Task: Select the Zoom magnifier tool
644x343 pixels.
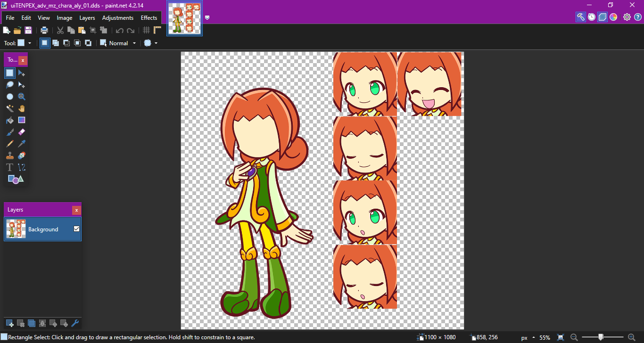Action: (x=22, y=97)
